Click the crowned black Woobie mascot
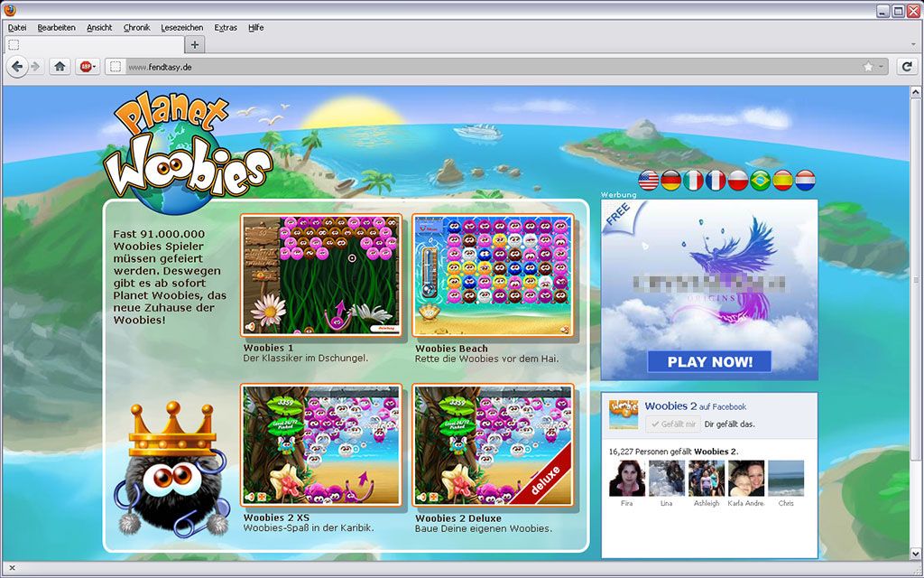Screen dimensions: 924x578 tap(171, 469)
